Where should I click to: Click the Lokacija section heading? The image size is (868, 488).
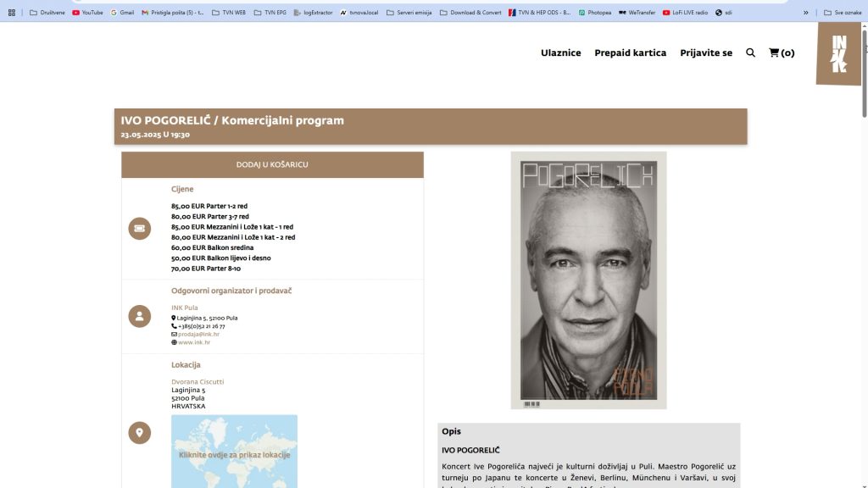coord(186,365)
